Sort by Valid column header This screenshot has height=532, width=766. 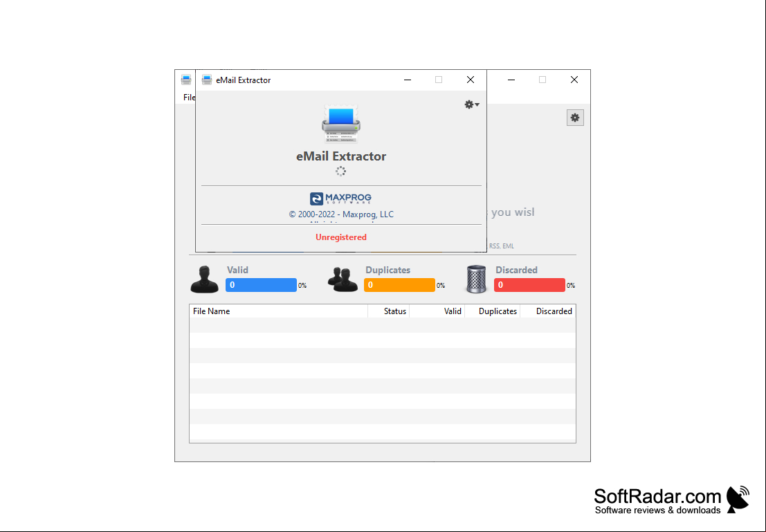click(437, 311)
